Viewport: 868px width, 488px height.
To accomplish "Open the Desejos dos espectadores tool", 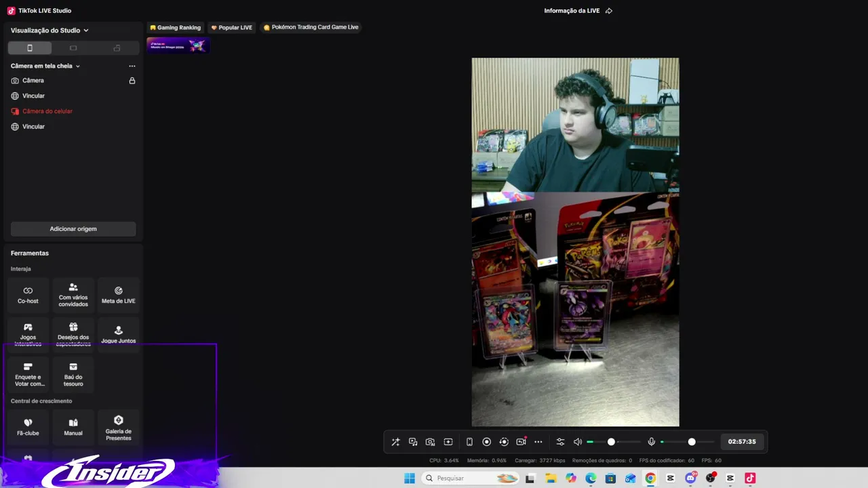I will coord(73,334).
